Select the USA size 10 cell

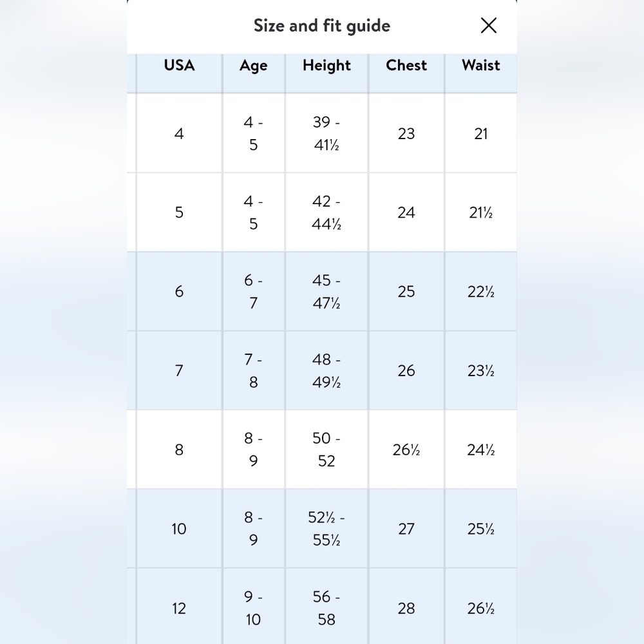pyautogui.click(x=179, y=529)
